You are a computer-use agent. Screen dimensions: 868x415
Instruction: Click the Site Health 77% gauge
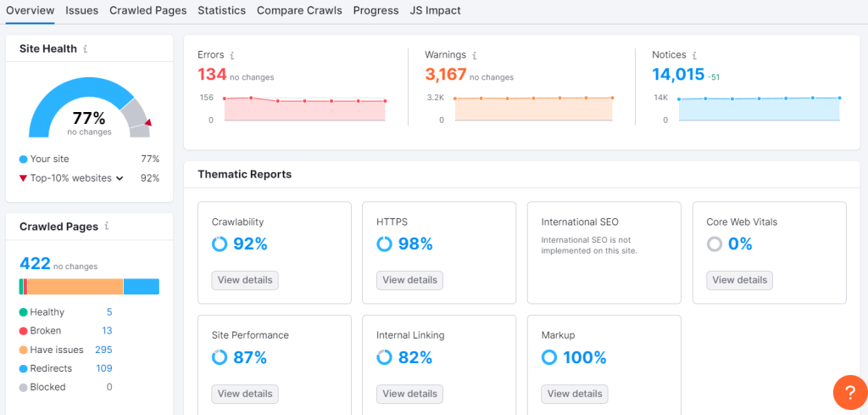click(x=89, y=108)
